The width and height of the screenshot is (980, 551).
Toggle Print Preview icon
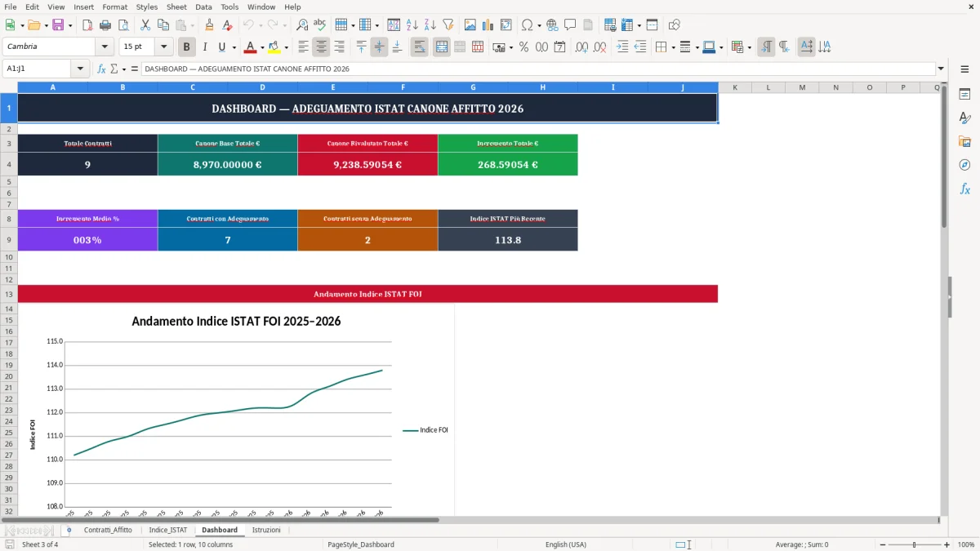pyautogui.click(x=123, y=25)
